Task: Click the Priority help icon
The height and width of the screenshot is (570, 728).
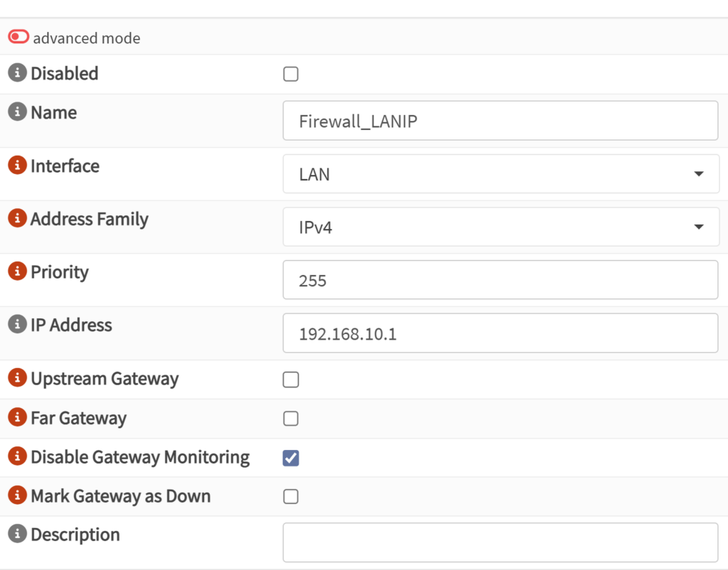Action: click(17, 272)
